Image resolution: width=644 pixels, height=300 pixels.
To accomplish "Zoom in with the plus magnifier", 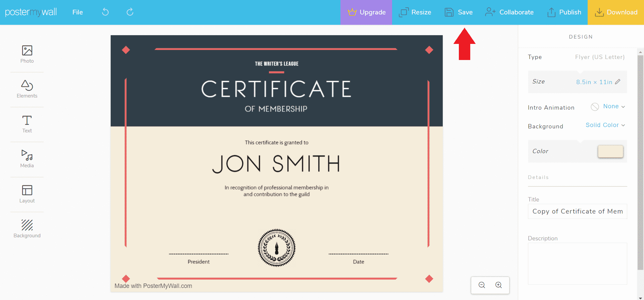I will 499,285.
